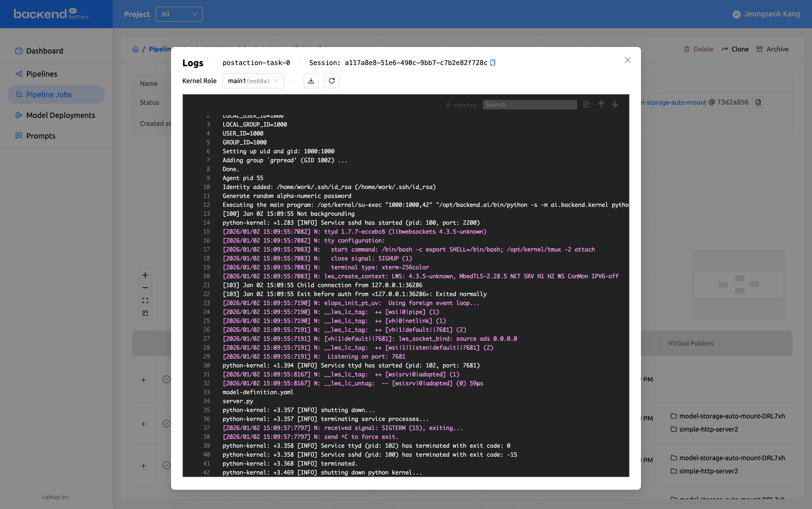
Task: Open the model-storage-auto-mount link
Action: 674,102
